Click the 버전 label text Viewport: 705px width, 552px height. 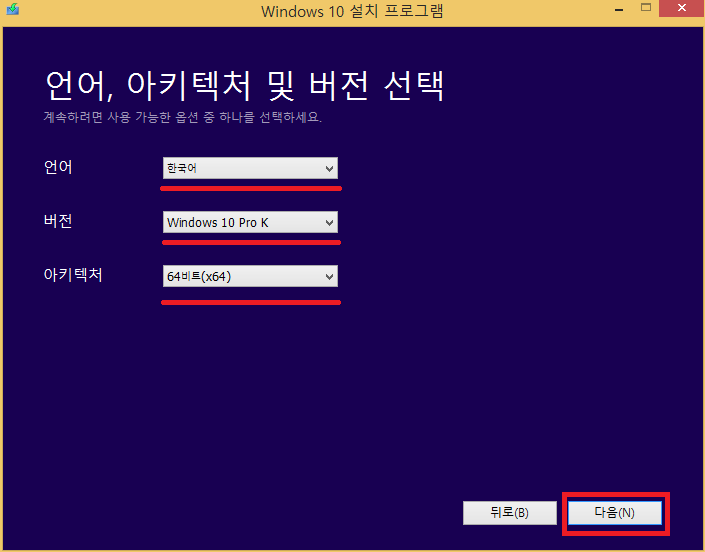[58, 221]
